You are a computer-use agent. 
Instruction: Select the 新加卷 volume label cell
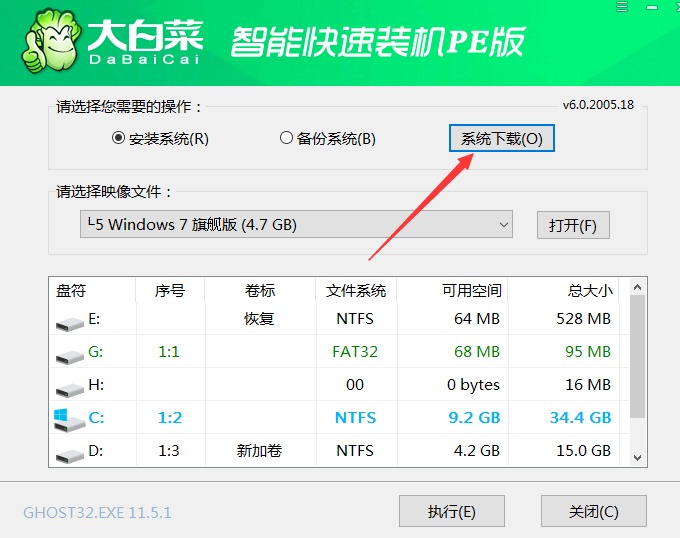tap(259, 451)
